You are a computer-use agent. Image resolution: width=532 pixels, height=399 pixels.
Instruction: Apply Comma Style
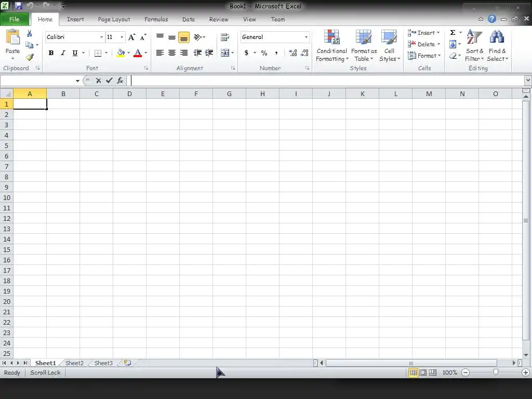276,53
